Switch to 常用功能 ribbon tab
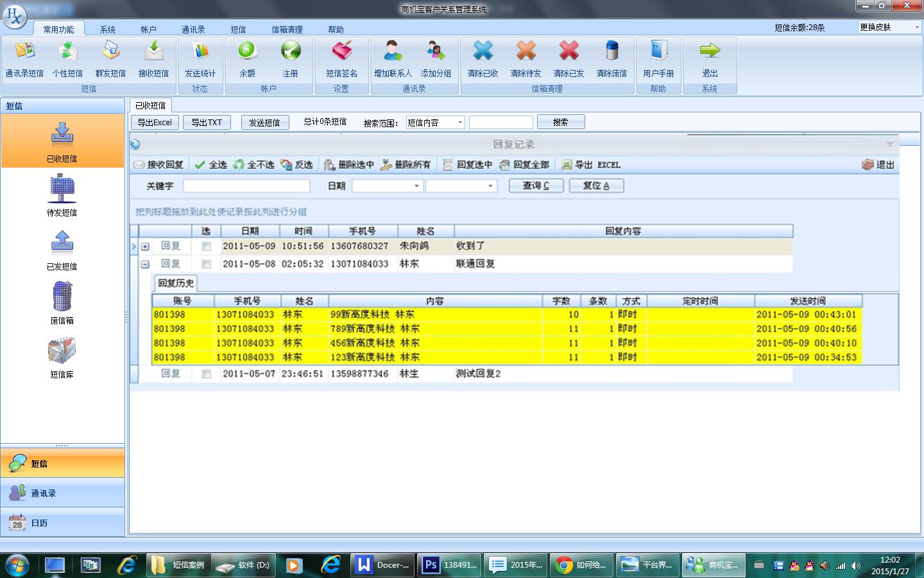Image resolution: width=924 pixels, height=578 pixels. pyautogui.click(x=58, y=30)
